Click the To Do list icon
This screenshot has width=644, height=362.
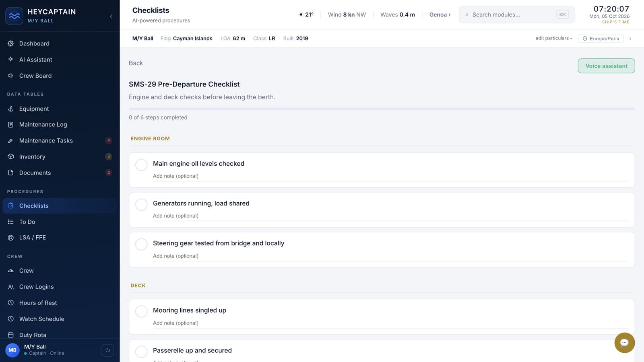point(11,222)
